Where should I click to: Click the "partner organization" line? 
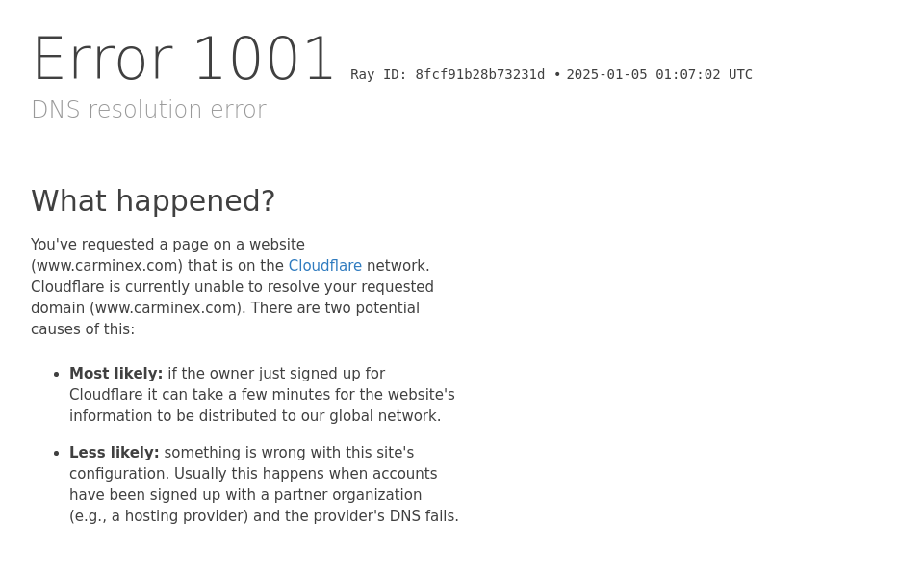(244, 495)
